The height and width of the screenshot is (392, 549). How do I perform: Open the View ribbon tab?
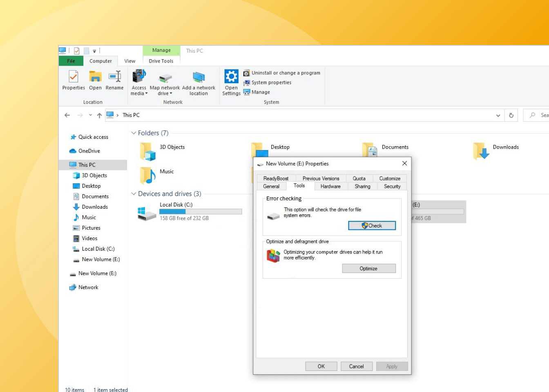point(130,61)
